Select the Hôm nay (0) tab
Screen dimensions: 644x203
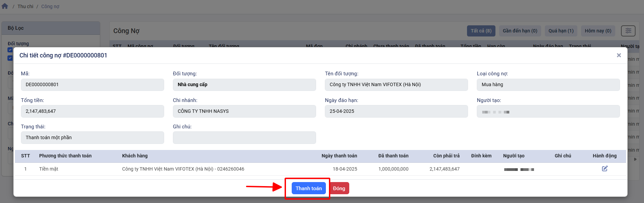tap(598, 31)
